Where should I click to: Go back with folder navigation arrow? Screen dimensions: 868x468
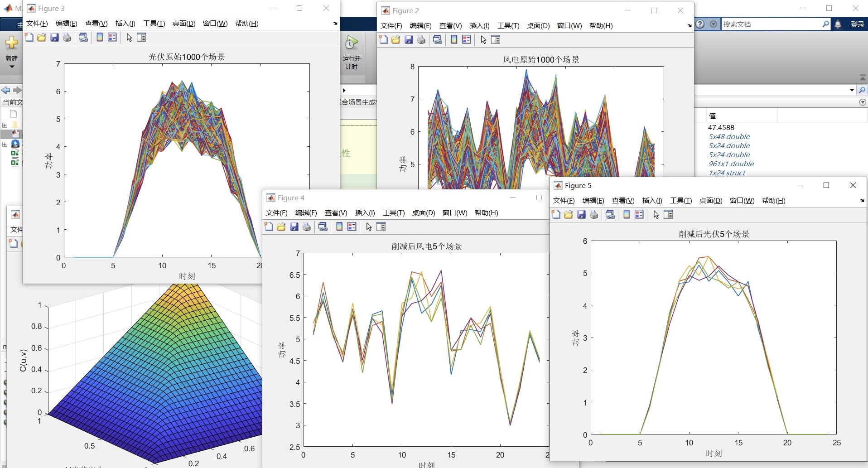pos(5,90)
